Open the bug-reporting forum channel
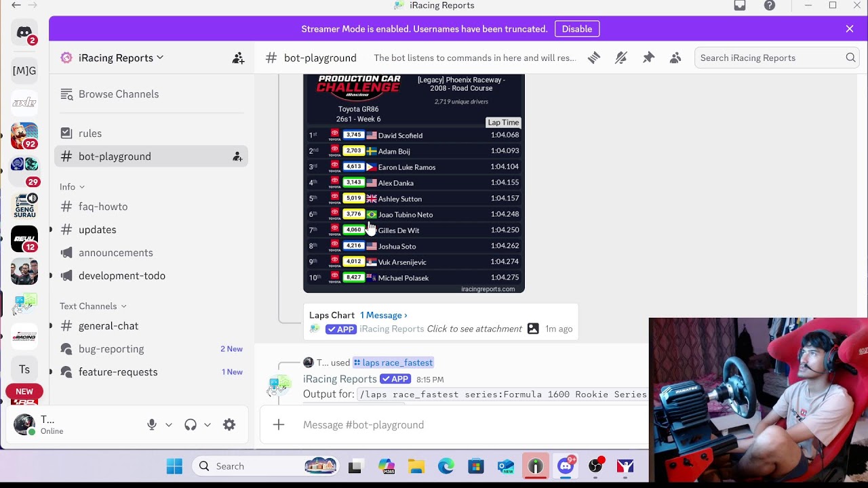This screenshot has width=868, height=488. tap(151, 349)
